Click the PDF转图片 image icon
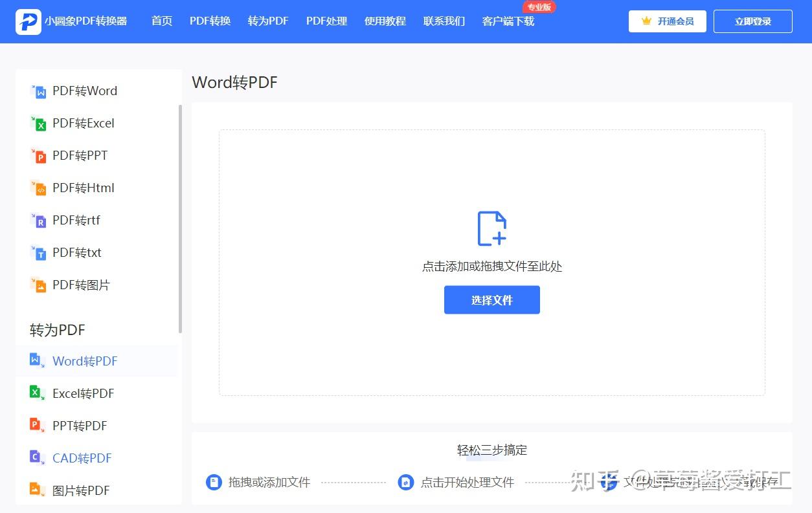This screenshot has width=812, height=513. [38, 285]
